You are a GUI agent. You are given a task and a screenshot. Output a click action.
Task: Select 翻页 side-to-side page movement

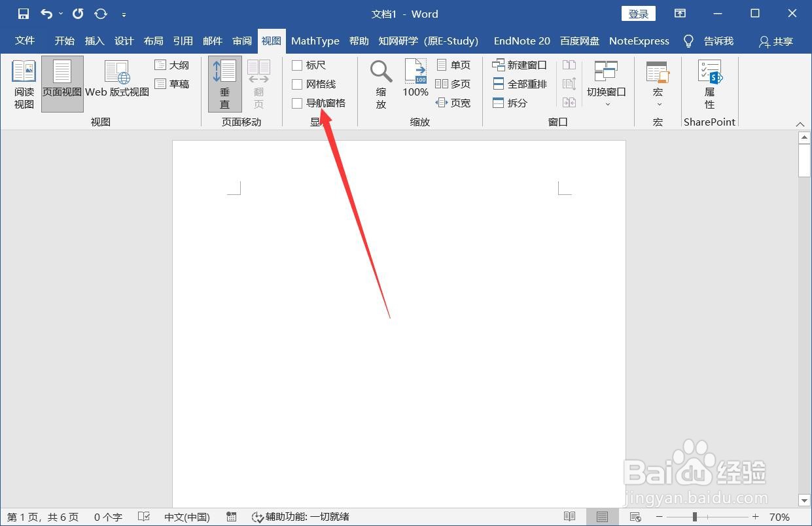258,84
